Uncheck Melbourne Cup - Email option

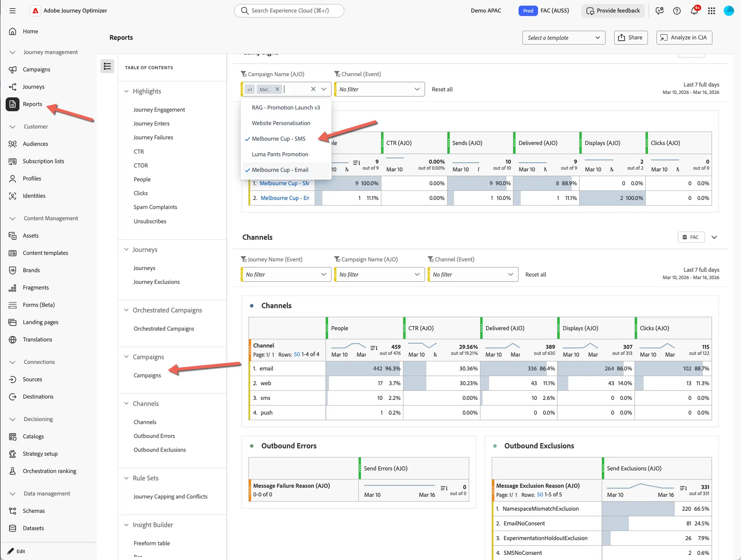pyautogui.click(x=286, y=170)
